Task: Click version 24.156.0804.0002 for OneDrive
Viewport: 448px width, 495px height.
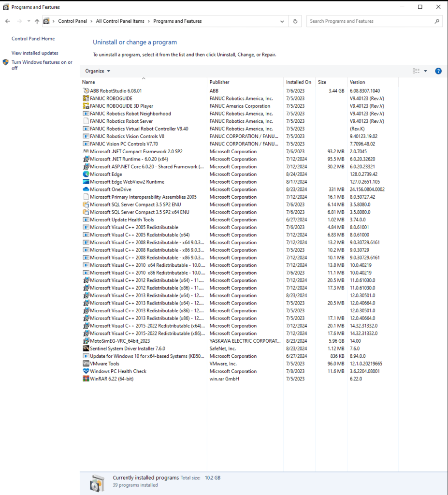Action: [367, 189]
